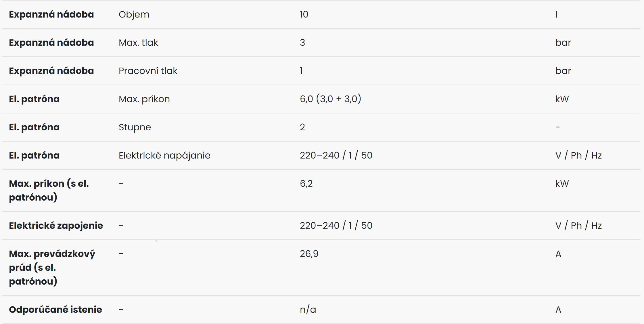The width and height of the screenshot is (644, 324).
Task: Select the Pracovní tlak label
Action: [x=148, y=71]
